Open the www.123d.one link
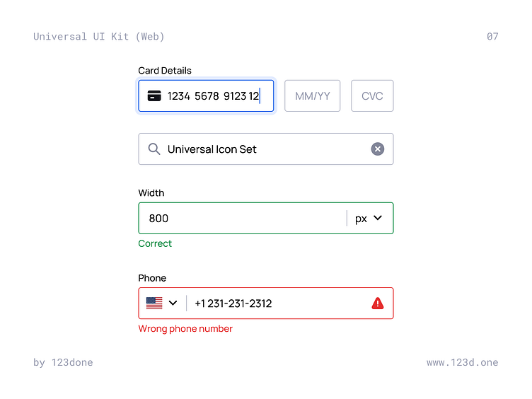The image size is (532, 399). coord(462,362)
